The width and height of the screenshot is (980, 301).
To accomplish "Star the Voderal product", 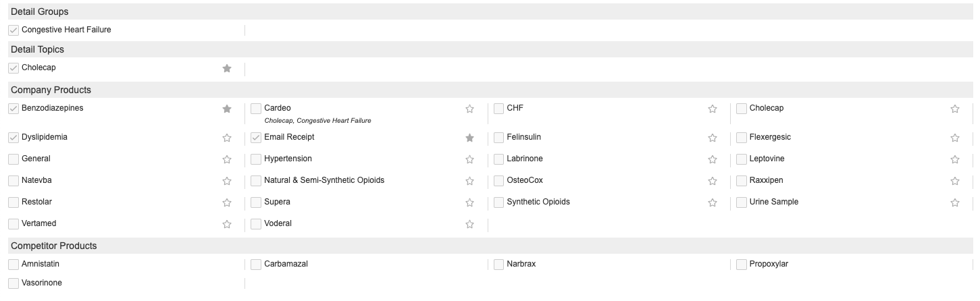I will tap(469, 224).
